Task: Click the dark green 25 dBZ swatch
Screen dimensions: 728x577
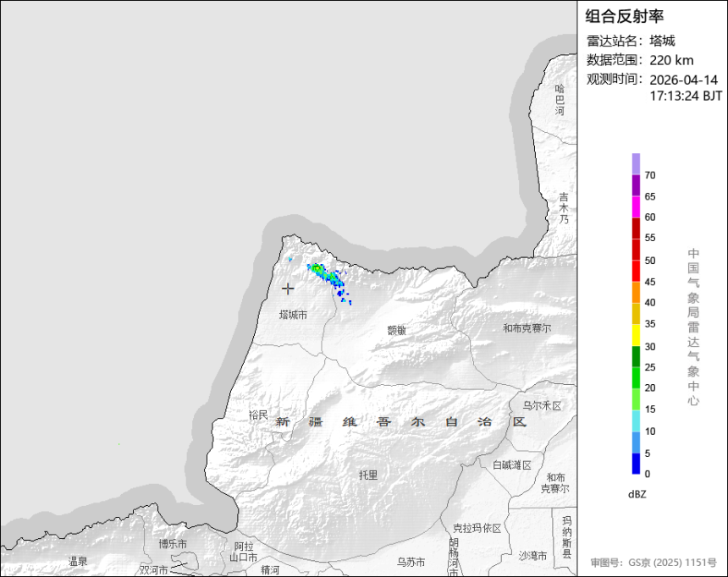Action: (636, 356)
